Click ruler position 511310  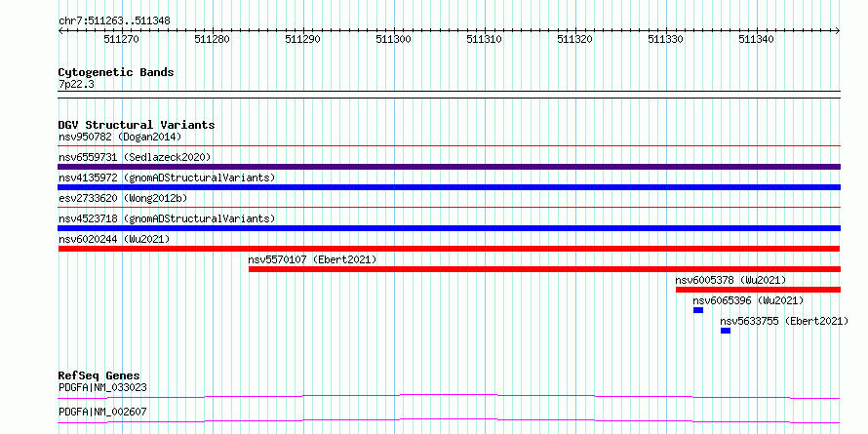pyautogui.click(x=485, y=39)
